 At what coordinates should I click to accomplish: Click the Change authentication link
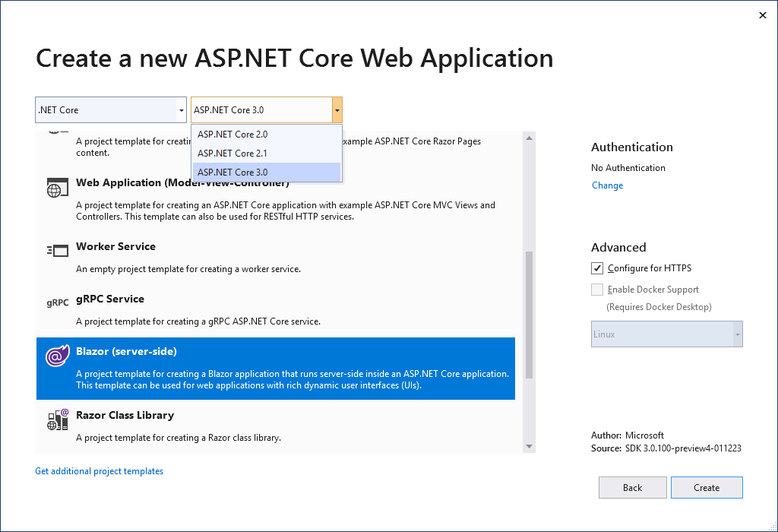click(607, 185)
